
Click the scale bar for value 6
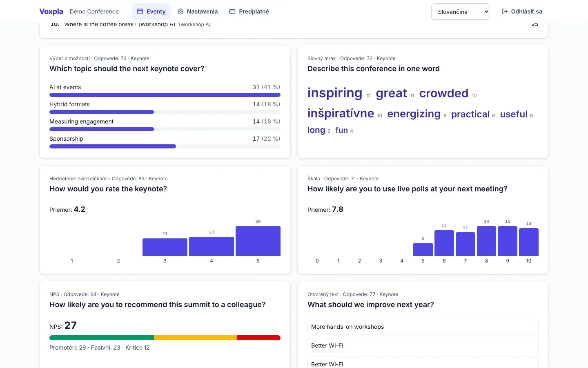coord(444,243)
